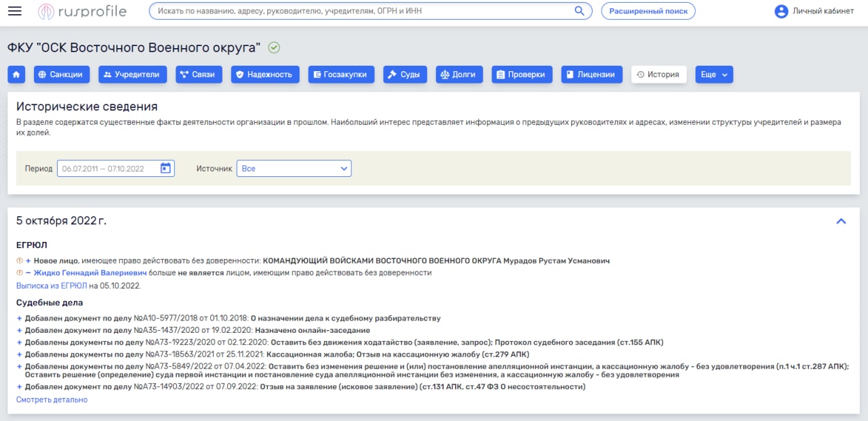Screen dimensions: 868x421
Task: Click the Смотреть детально link
Action: pos(52,400)
